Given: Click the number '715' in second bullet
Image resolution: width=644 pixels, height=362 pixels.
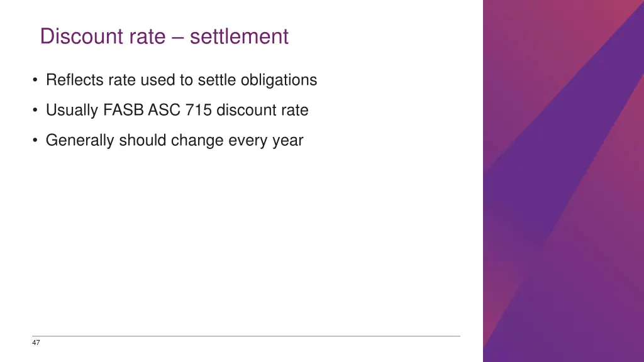Looking at the screenshot, I should [x=199, y=111].
